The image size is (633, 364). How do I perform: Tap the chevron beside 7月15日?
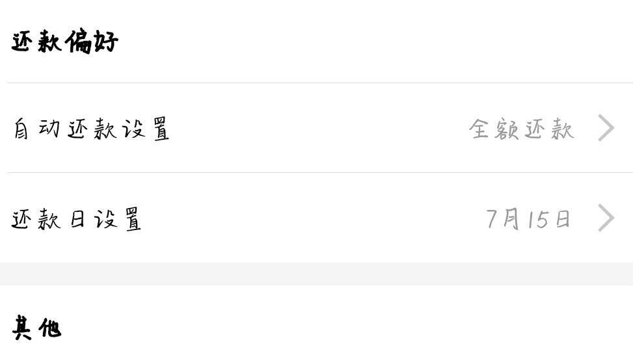pyautogui.click(x=606, y=218)
